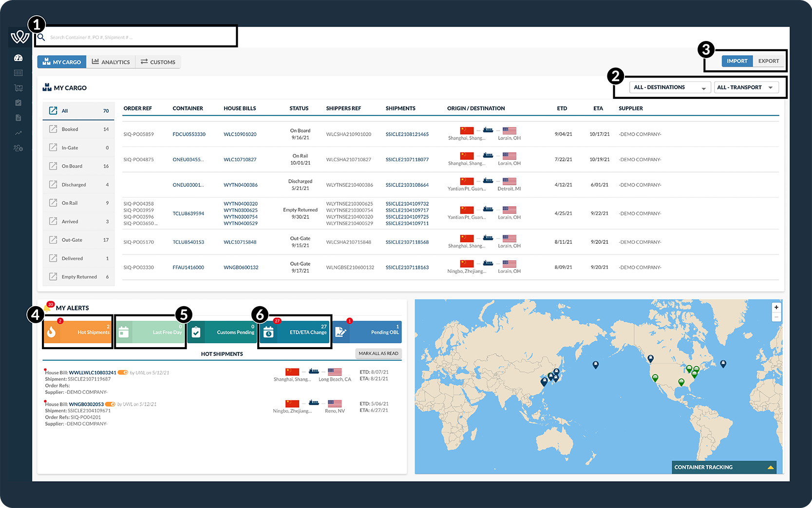The height and width of the screenshot is (508, 812).
Task: Open container link FDCU0553330
Action: (189, 134)
